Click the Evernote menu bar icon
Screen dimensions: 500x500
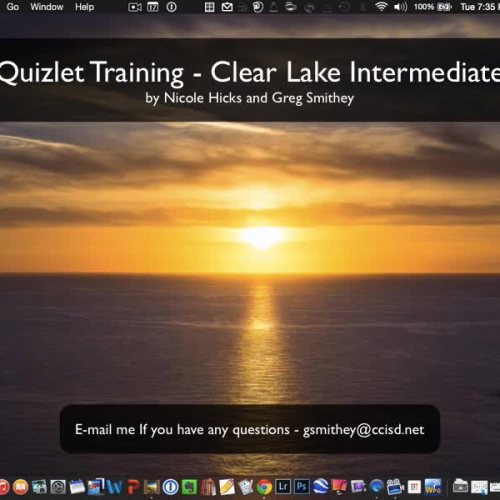click(258, 7)
